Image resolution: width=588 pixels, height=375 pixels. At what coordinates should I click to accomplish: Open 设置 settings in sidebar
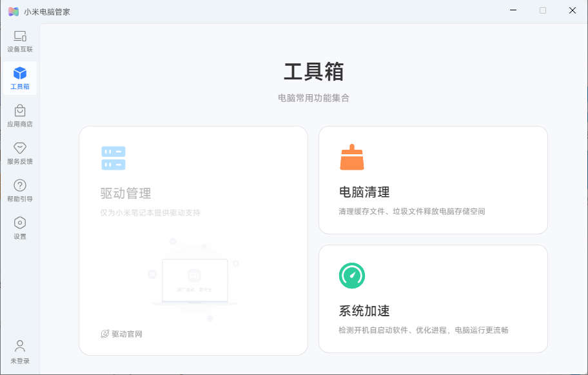coord(20,228)
